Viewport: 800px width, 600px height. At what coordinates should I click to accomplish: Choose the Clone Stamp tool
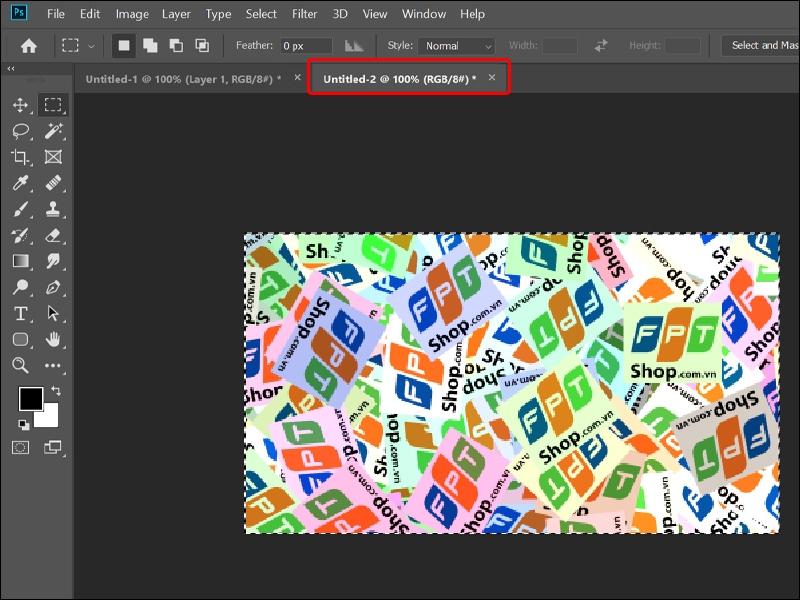(x=52, y=210)
